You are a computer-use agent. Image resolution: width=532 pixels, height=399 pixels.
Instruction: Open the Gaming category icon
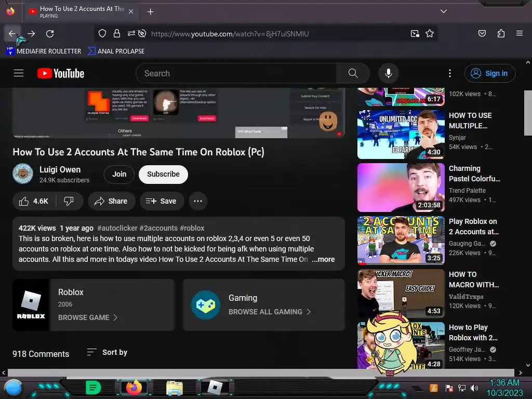205,304
